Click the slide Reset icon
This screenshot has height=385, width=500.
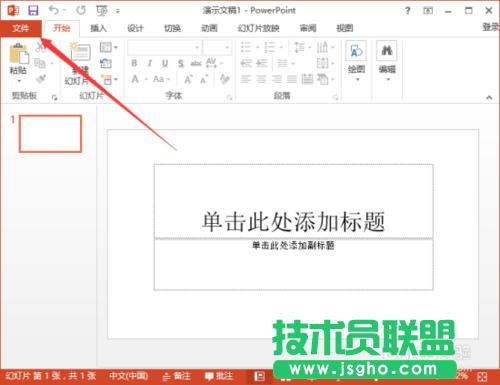[106, 63]
